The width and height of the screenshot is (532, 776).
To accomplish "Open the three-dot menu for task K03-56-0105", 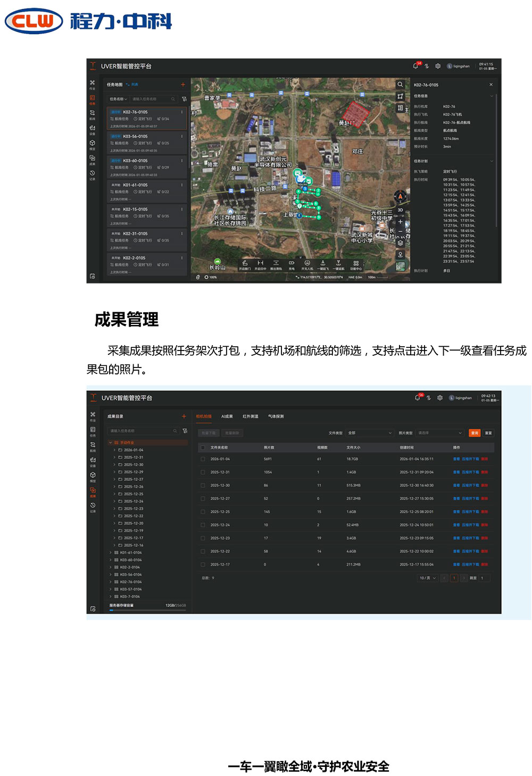I will (x=182, y=136).
